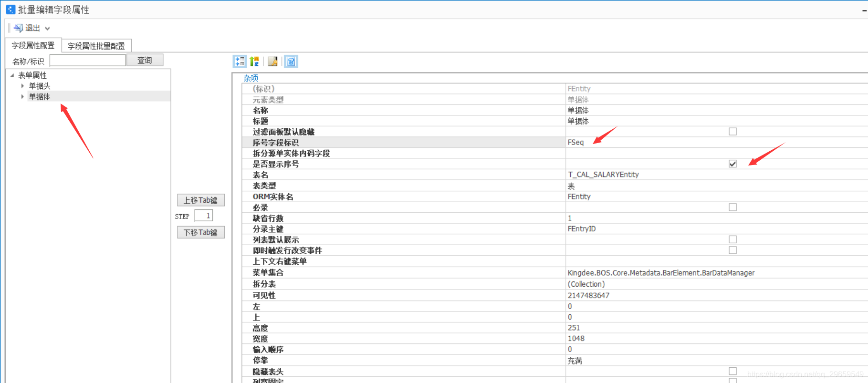Click ORM实体名 value FEntity
868x383 pixels.
(579, 197)
